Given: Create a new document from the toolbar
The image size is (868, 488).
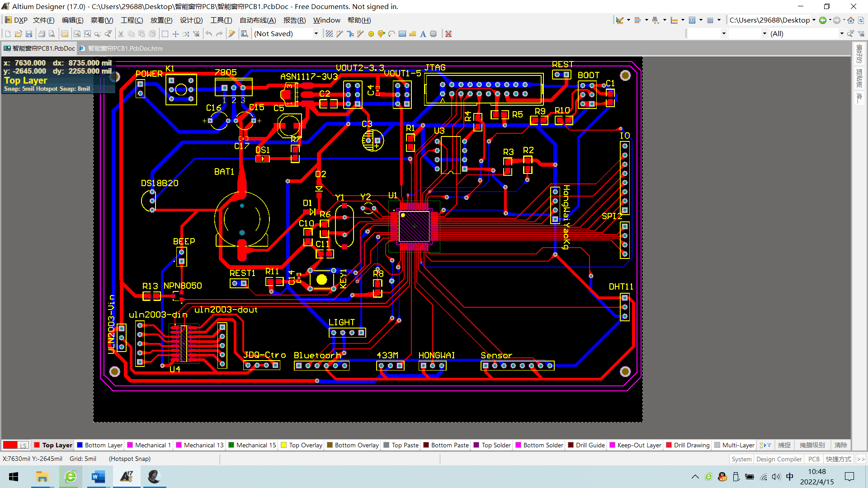Looking at the screenshot, I should (x=8, y=34).
